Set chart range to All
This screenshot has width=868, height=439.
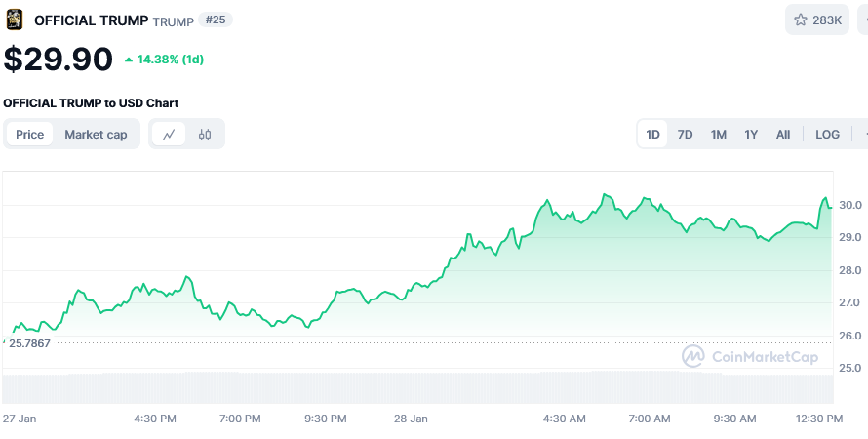tap(783, 134)
